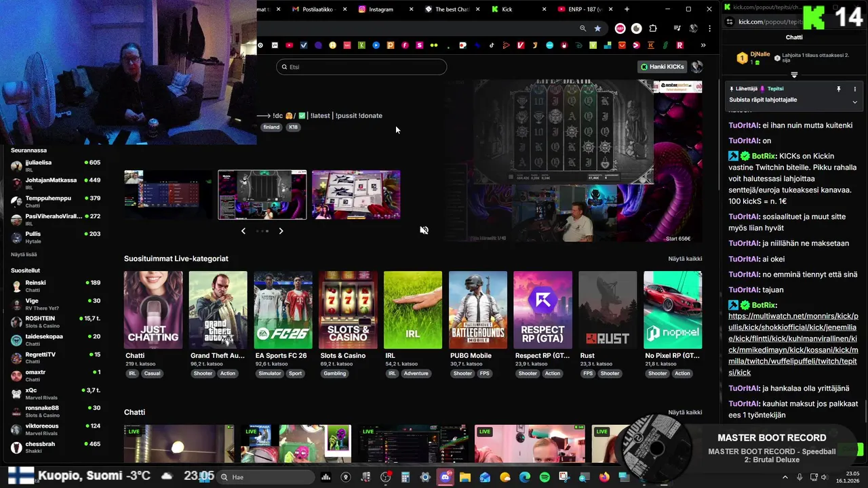Switch to the Postilaatikko Gmail tab

pos(319,9)
